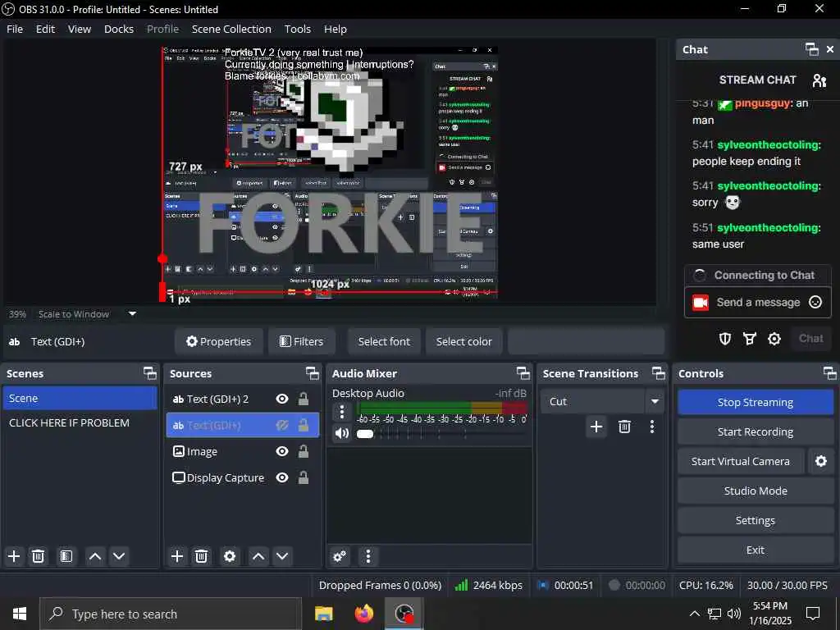The image size is (840, 630).
Task: Float the Controls dock
Action: click(x=830, y=373)
